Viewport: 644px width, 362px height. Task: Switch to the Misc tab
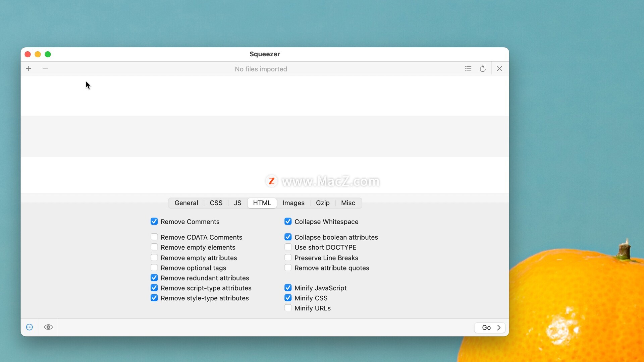pos(348,203)
